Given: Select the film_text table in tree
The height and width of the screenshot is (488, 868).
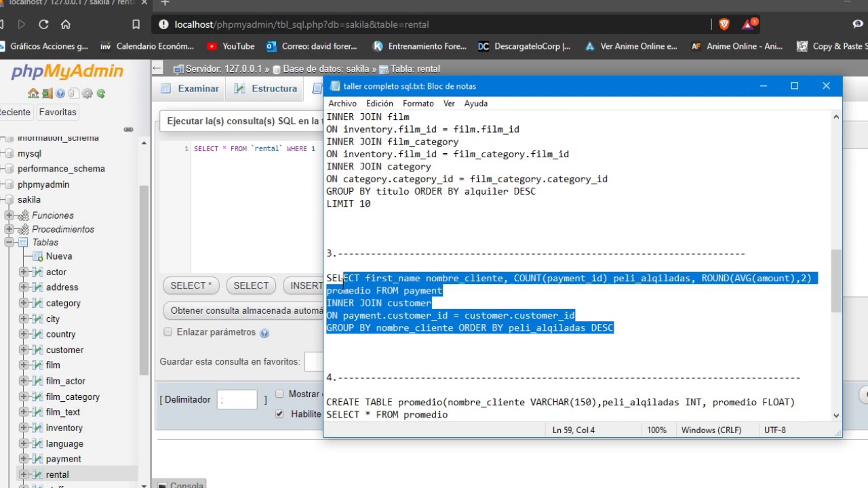Looking at the screenshot, I should coord(63,412).
